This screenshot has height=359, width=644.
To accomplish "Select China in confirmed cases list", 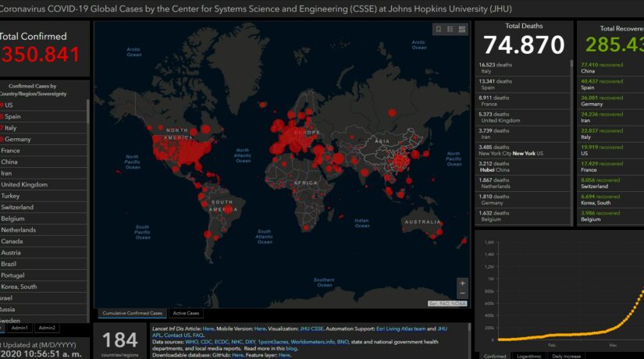I will click(x=43, y=162).
